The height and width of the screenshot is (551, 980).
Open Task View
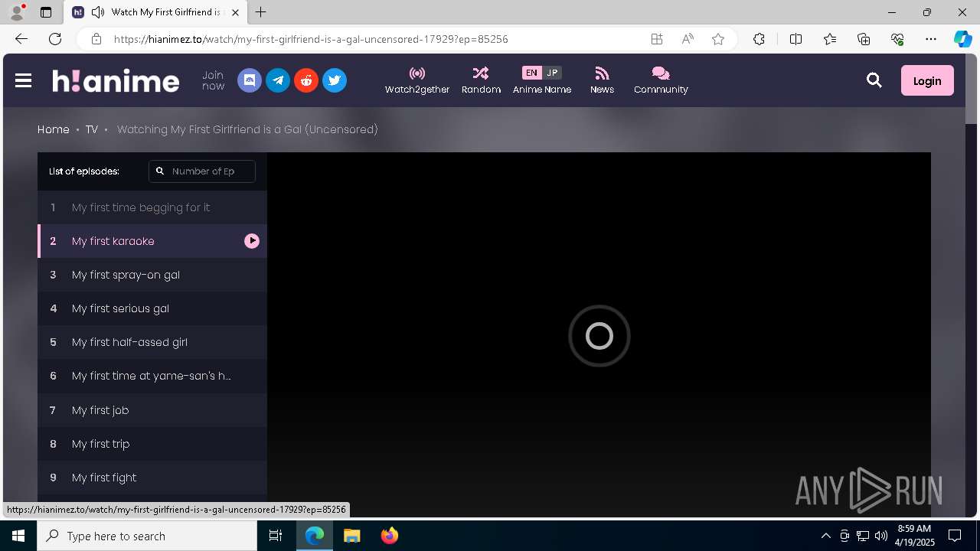[276, 536]
